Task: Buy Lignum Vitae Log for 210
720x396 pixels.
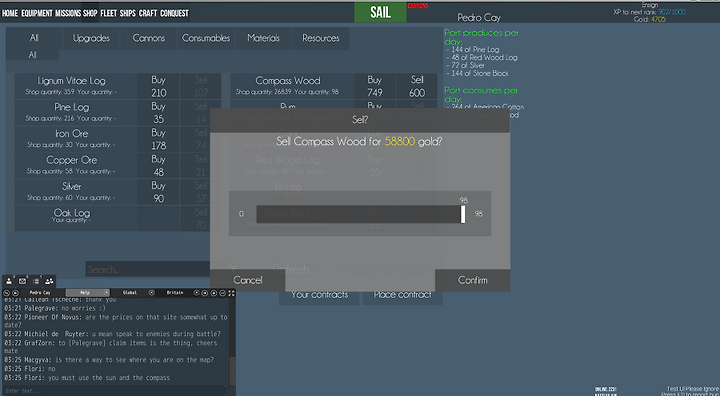Action: point(158,86)
